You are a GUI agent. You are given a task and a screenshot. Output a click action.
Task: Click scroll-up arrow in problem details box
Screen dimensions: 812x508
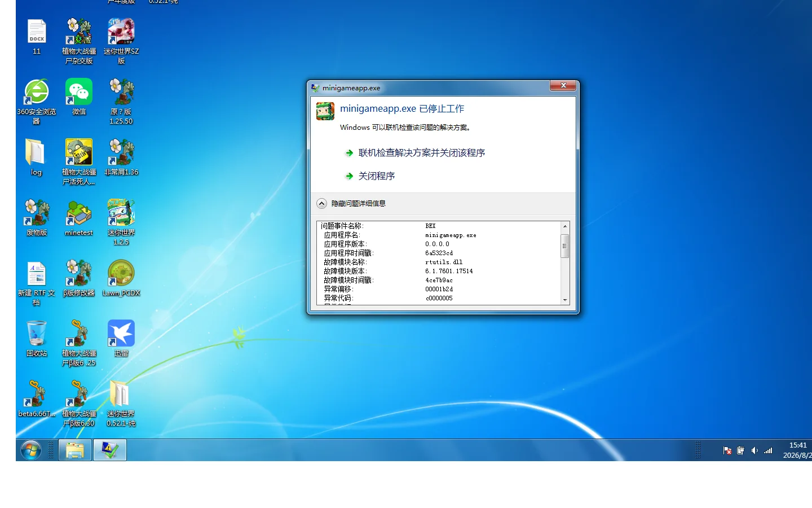tap(565, 226)
